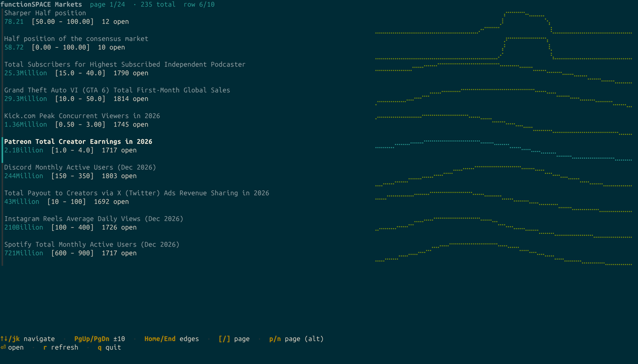Click the GTA 6 sales distribution sparkline
This screenshot has width=638, height=364.
(x=503, y=99)
